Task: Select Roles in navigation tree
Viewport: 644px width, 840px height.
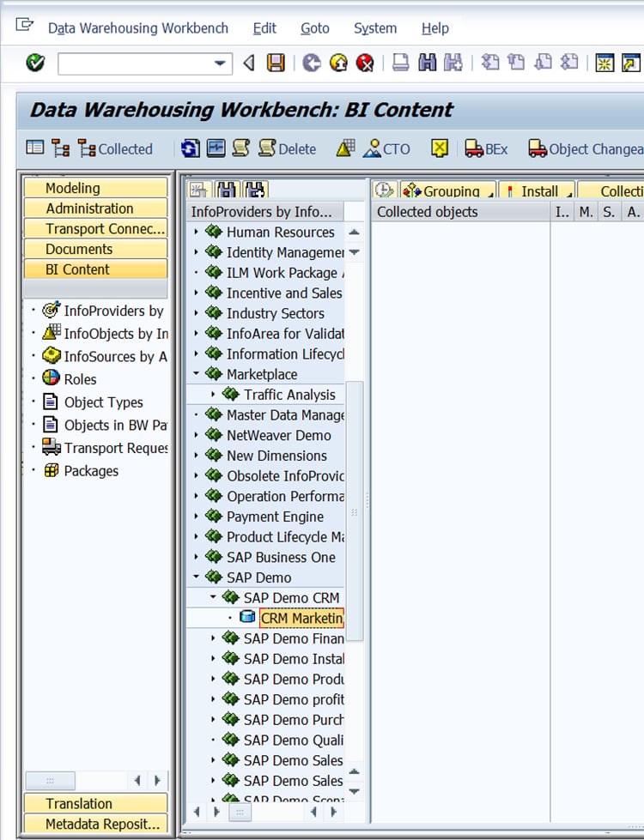Action: [x=80, y=379]
